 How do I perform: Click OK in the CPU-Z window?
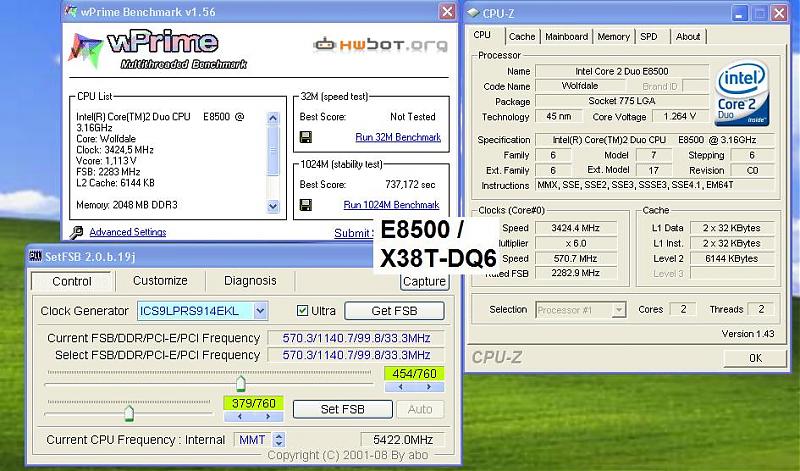point(755,358)
